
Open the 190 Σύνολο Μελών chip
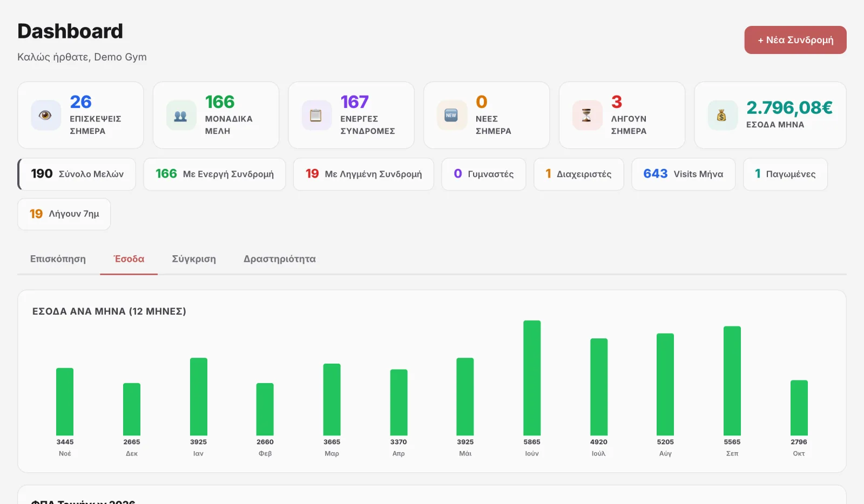[x=77, y=174]
